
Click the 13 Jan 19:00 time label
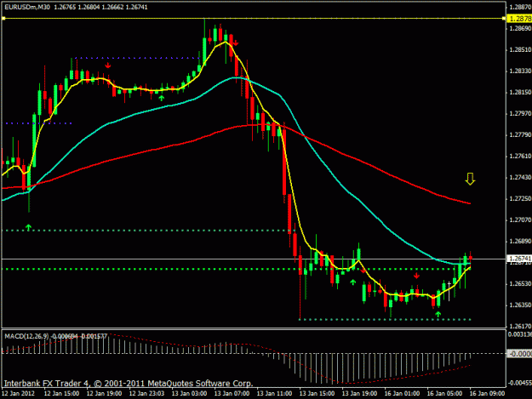[360, 394]
